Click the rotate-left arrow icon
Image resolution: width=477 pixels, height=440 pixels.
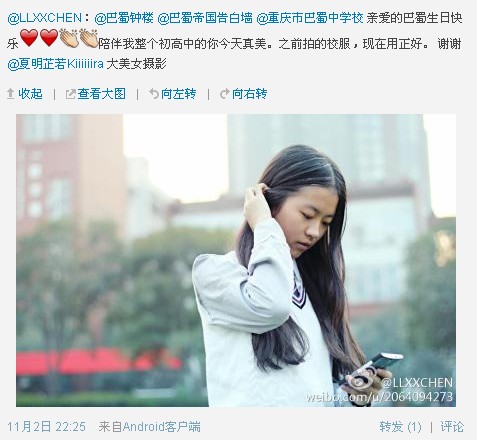pyautogui.click(x=154, y=94)
